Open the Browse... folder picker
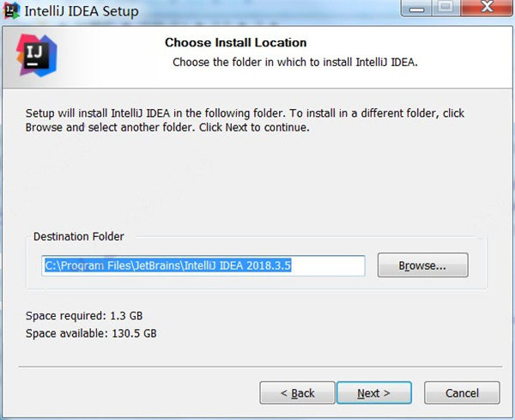This screenshot has width=515, height=420. [422, 265]
